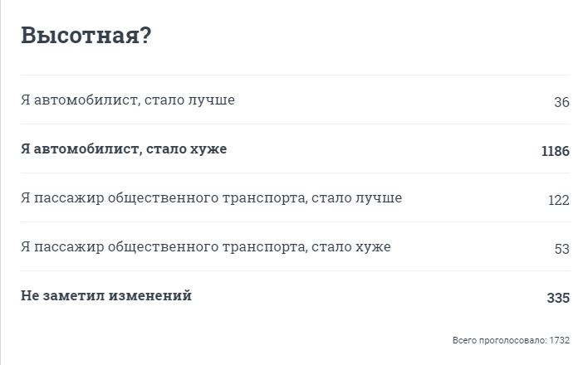Click the 'Всего проголосовало: 1732' text
588x365 pixels.
tap(511, 340)
